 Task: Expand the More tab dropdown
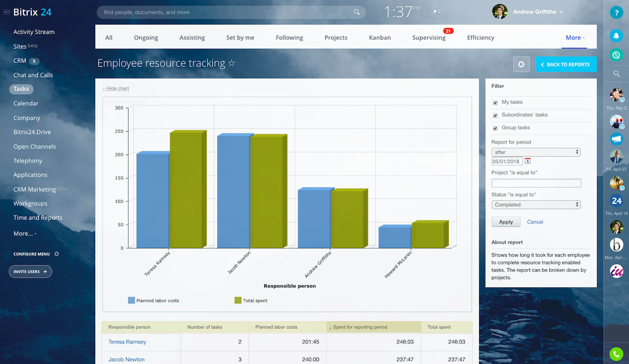click(x=575, y=38)
